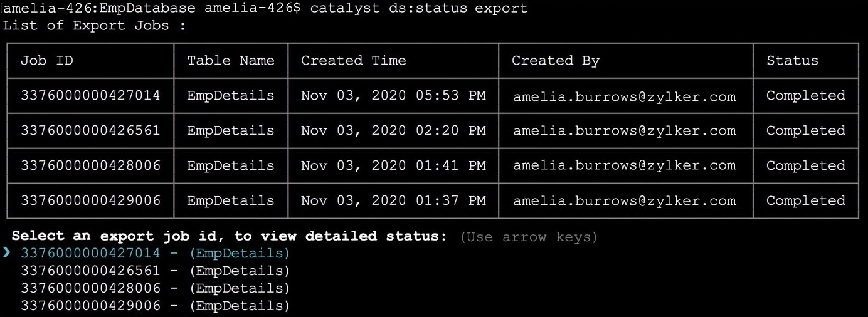Viewport: 868px width, 317px height.
Task: Choose export job 3376000000428006 from list
Action: pyautogui.click(x=155, y=288)
